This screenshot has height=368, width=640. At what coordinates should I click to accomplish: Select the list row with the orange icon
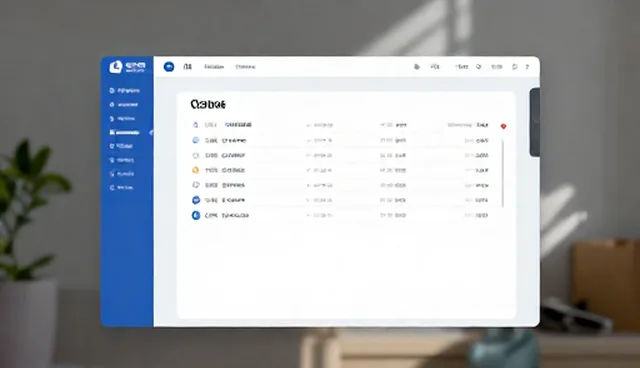[340, 170]
